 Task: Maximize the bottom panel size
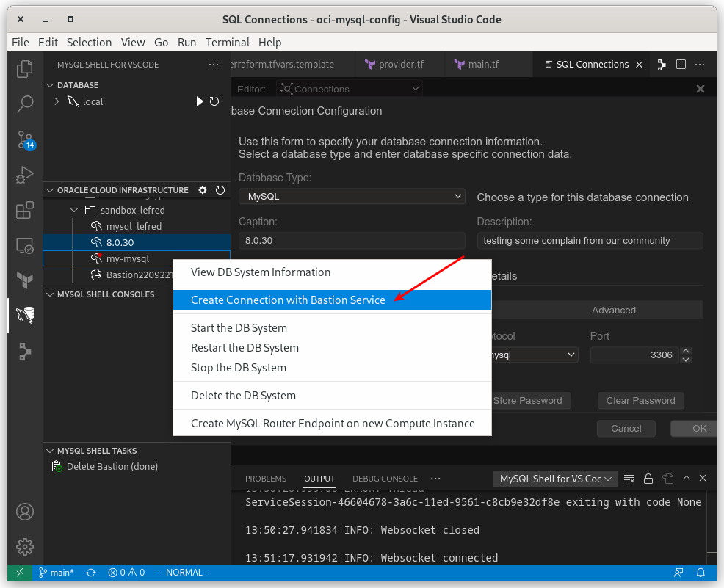(686, 478)
